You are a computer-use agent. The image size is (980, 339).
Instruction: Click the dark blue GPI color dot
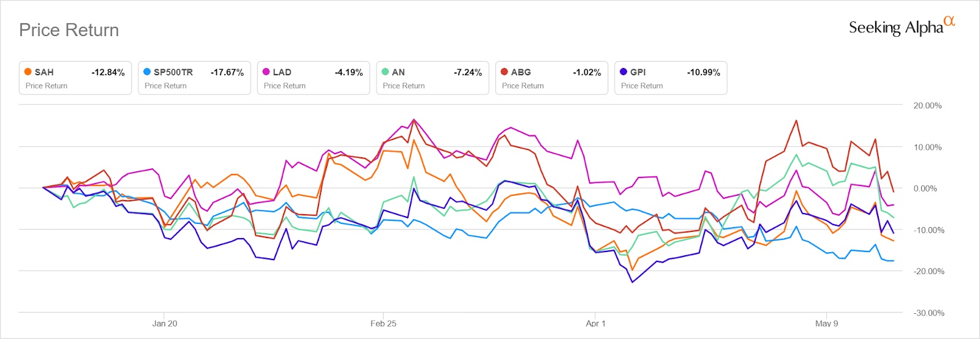(624, 72)
